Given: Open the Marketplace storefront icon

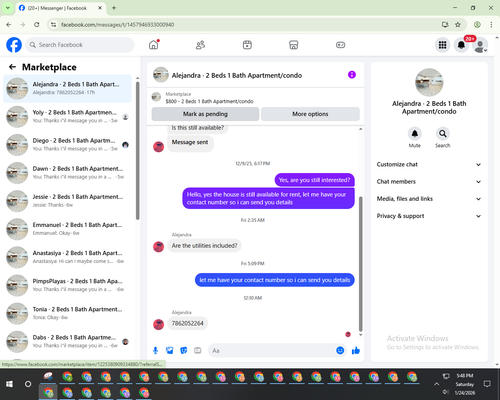Looking at the screenshot, I should click(294, 45).
